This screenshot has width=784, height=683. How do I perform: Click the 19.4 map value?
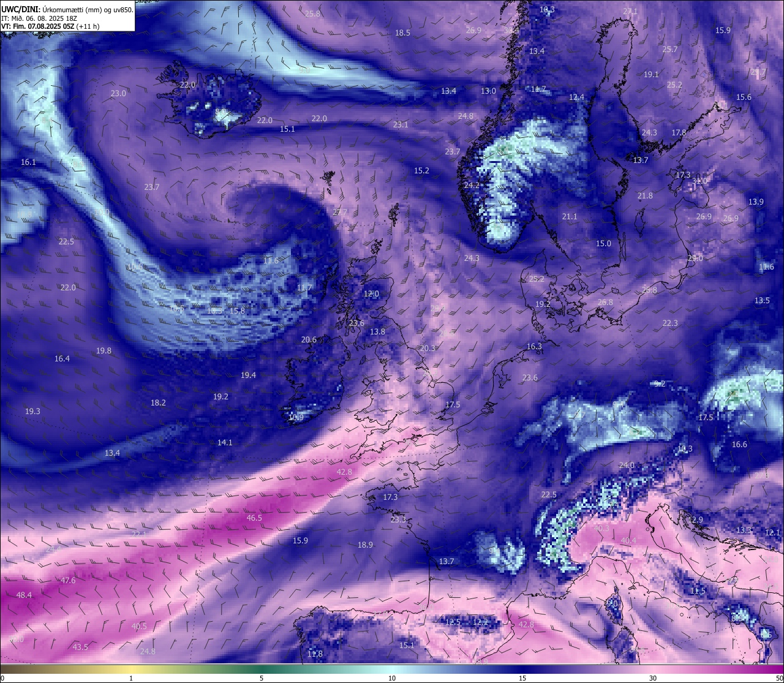[x=248, y=375]
